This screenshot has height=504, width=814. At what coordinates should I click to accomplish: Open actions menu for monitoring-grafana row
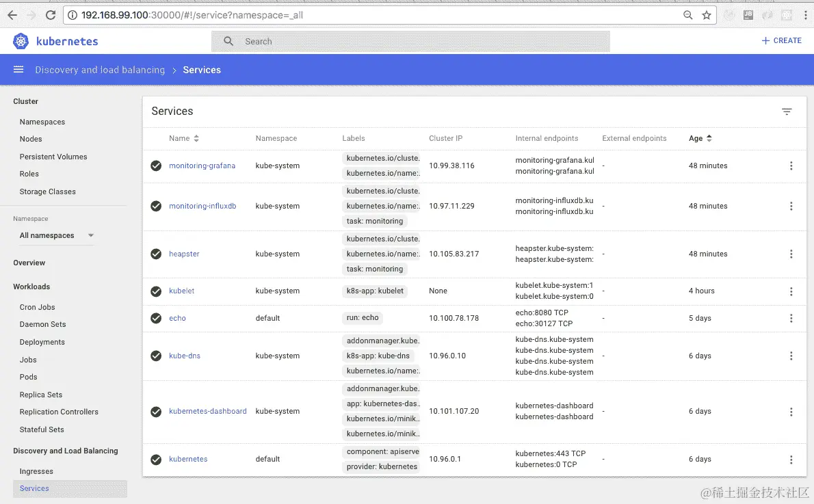[791, 165]
